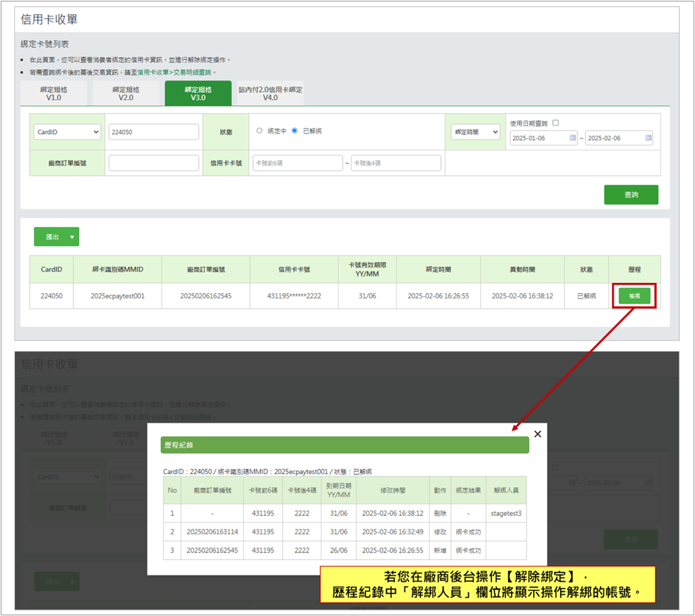Click the 匯出 dropdown arrow
The height and width of the screenshot is (616, 695).
point(72,237)
